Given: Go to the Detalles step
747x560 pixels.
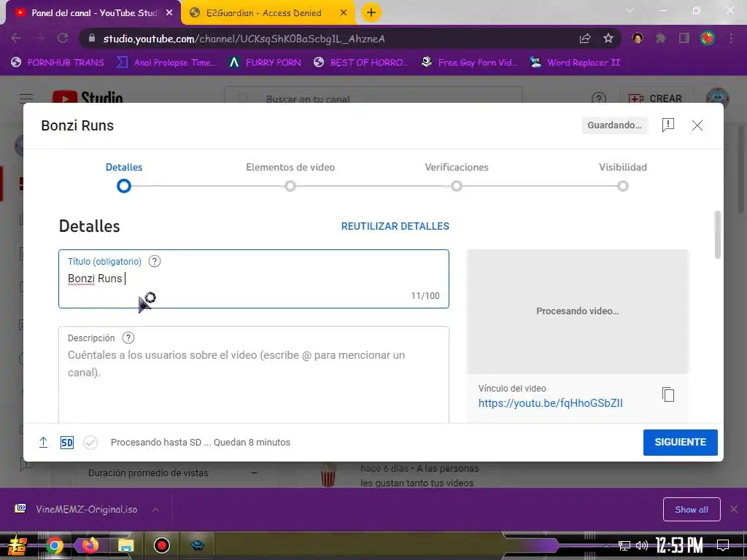Looking at the screenshot, I should [124, 176].
